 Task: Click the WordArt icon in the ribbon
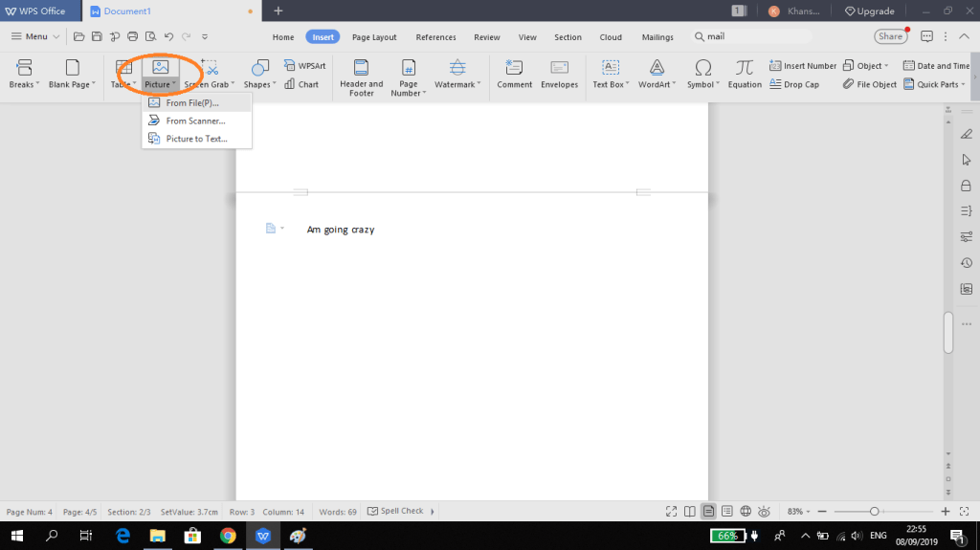coord(656,69)
